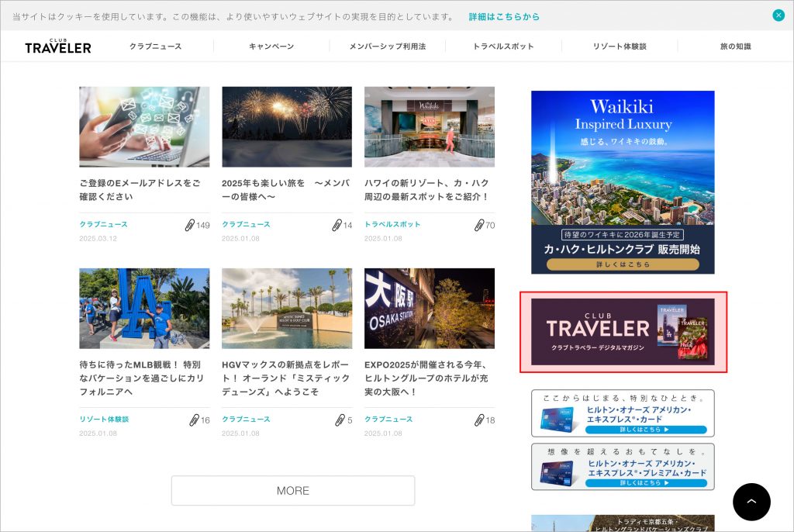794x532 pixels.
Task: Click paperclip icon showing 70
Action: [x=479, y=225]
